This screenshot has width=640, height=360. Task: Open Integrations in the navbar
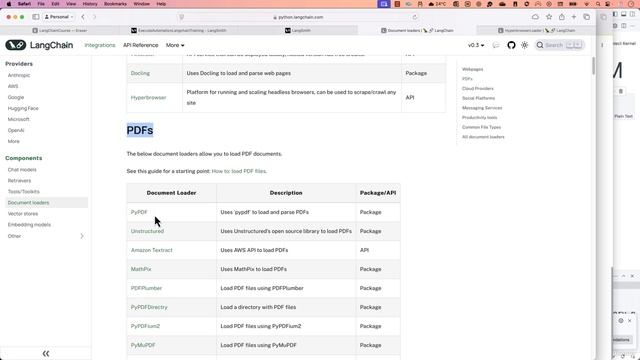click(x=100, y=45)
